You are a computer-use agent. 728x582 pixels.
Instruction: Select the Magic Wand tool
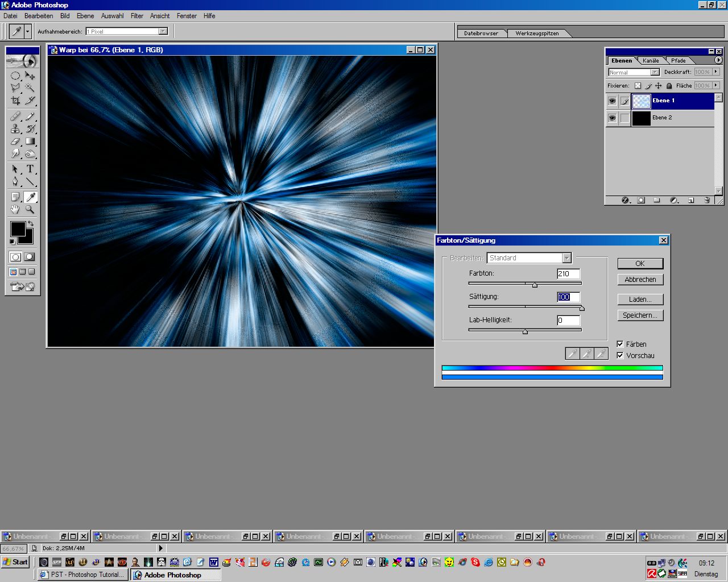point(30,88)
